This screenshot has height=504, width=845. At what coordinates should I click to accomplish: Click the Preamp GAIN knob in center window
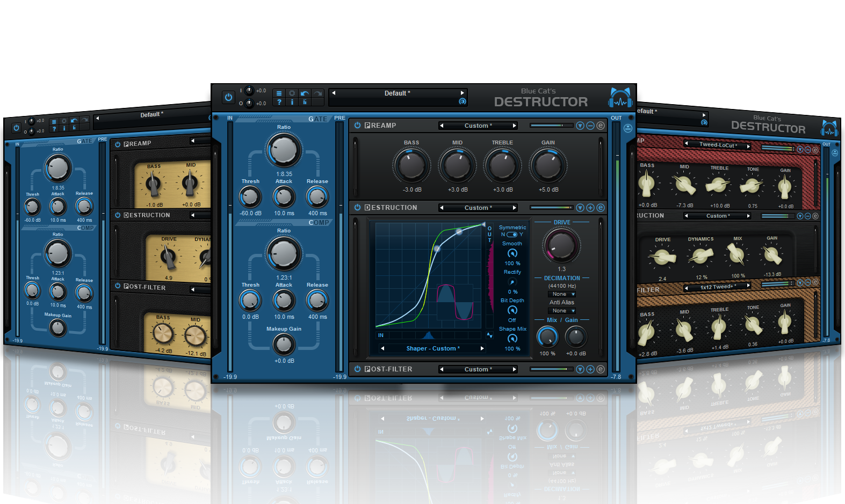coord(548,166)
